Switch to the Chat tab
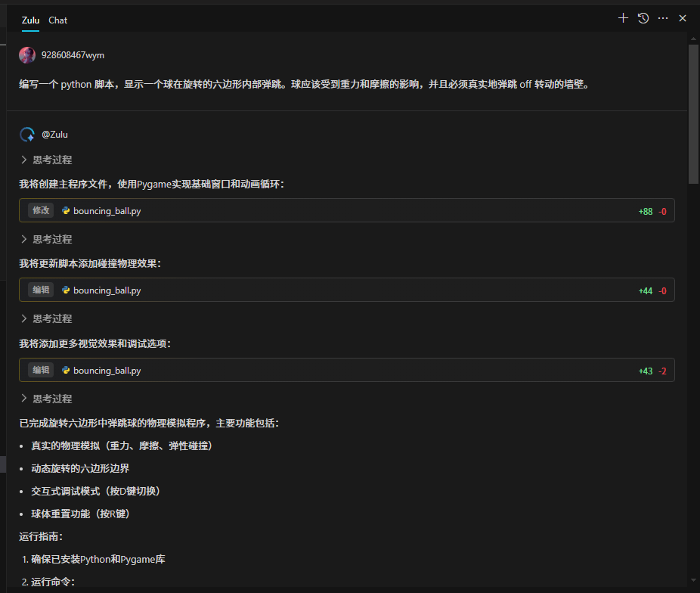The width and height of the screenshot is (700, 593). pyautogui.click(x=57, y=20)
